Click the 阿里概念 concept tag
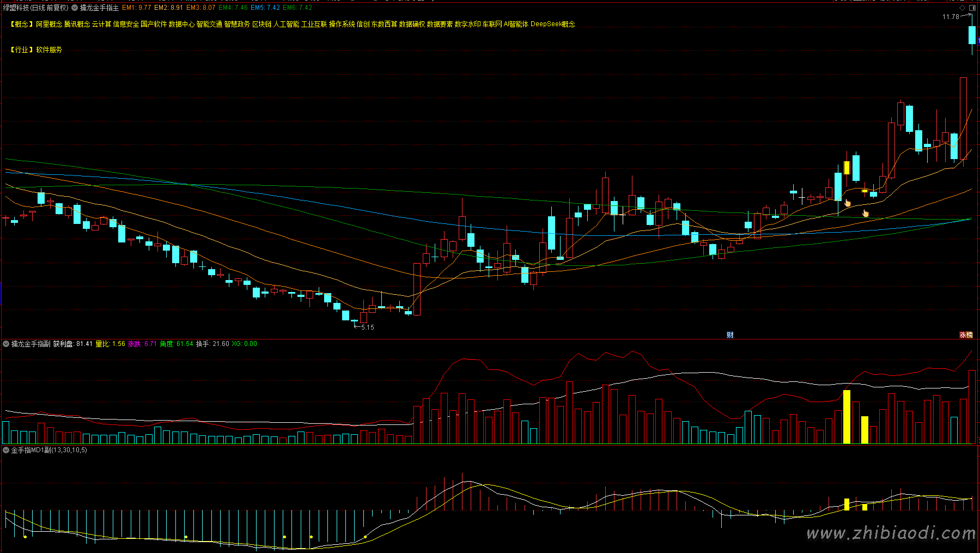980x553 pixels. coord(49,24)
